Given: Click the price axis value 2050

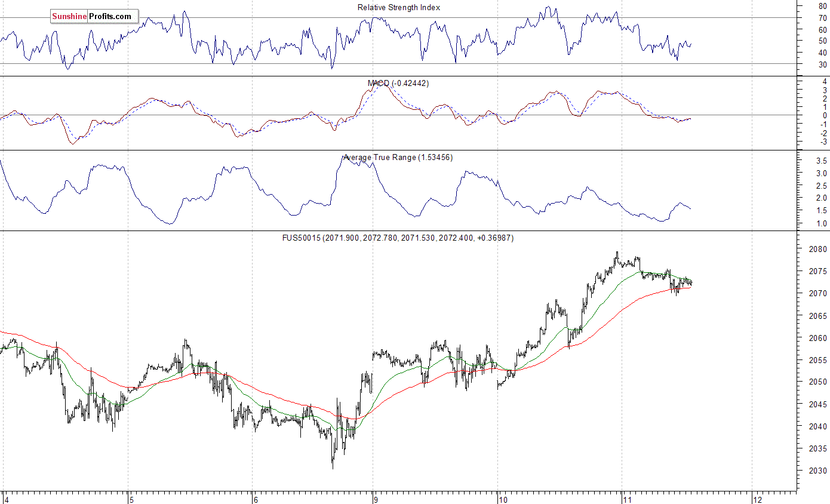Looking at the screenshot, I should click(819, 382).
